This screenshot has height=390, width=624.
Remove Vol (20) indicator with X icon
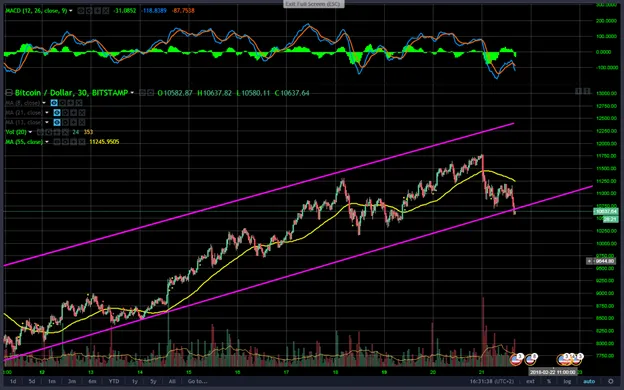click(x=65, y=132)
